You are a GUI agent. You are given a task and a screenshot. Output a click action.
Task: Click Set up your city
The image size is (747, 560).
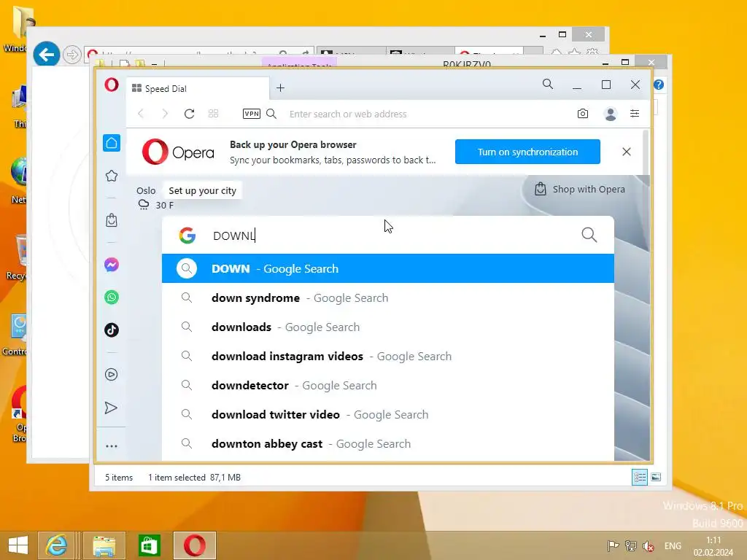click(202, 190)
